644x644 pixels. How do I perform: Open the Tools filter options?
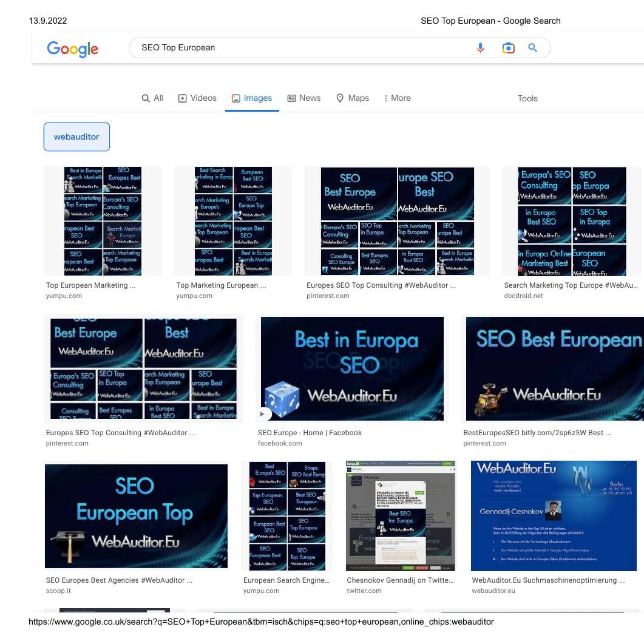(x=527, y=98)
